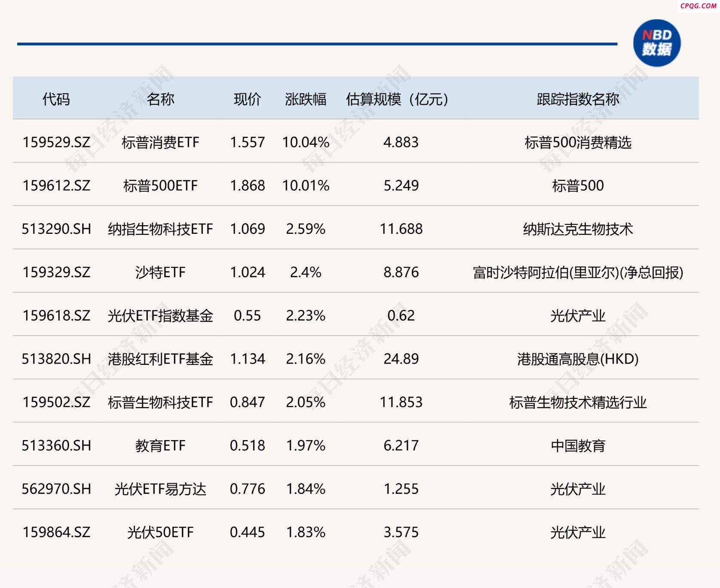Select the 现价 column header

(247, 99)
